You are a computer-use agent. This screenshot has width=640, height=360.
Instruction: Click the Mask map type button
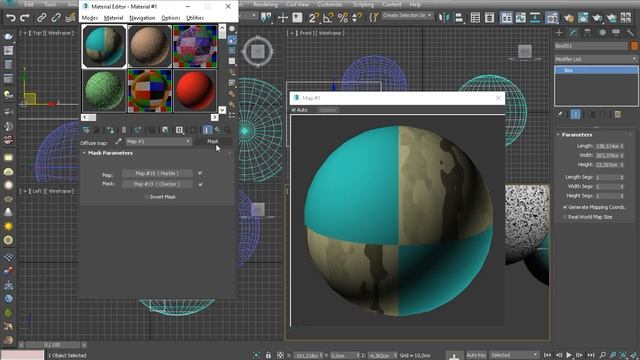(x=213, y=142)
